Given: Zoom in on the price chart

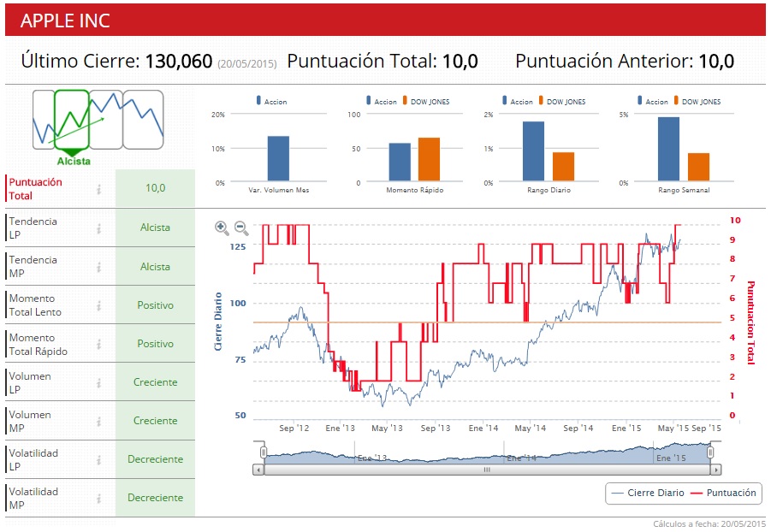Looking at the screenshot, I should click(222, 228).
